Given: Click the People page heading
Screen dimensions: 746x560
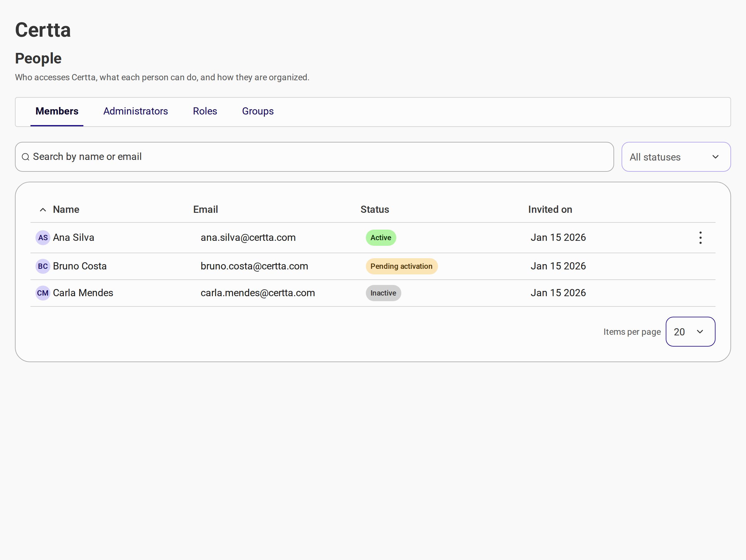Looking at the screenshot, I should coord(38,58).
